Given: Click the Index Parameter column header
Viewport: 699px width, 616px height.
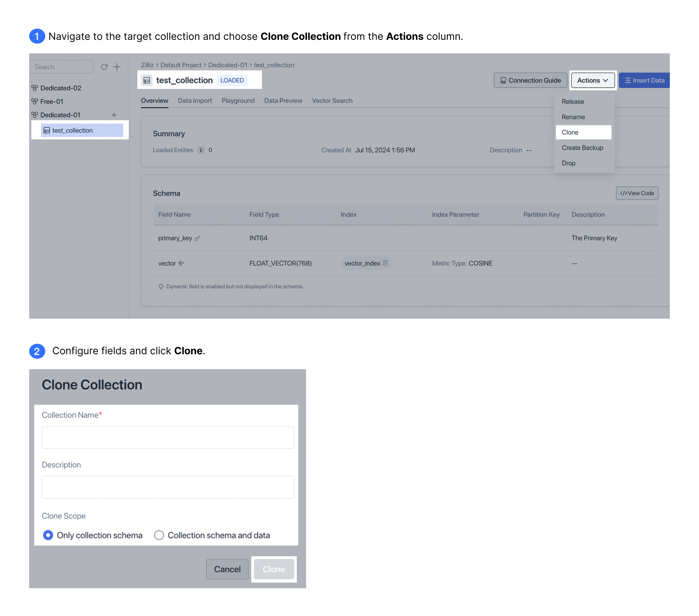Looking at the screenshot, I should (x=455, y=215).
